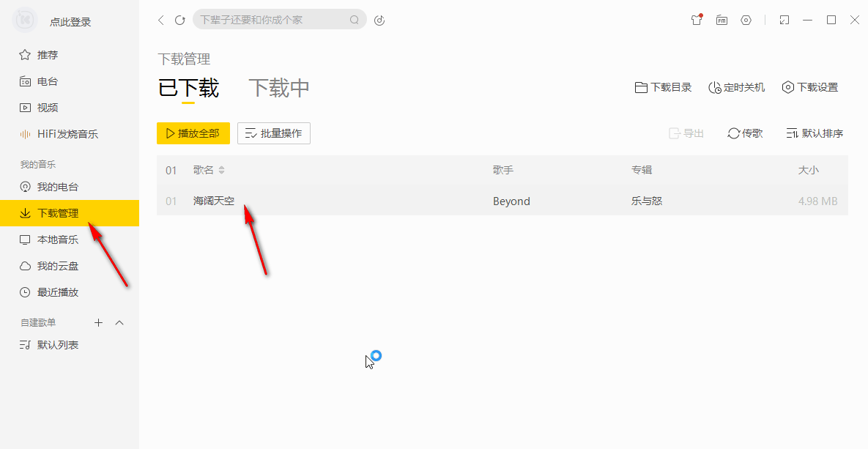
Task: Collapse the 自建歌单 section
Action: coord(120,322)
